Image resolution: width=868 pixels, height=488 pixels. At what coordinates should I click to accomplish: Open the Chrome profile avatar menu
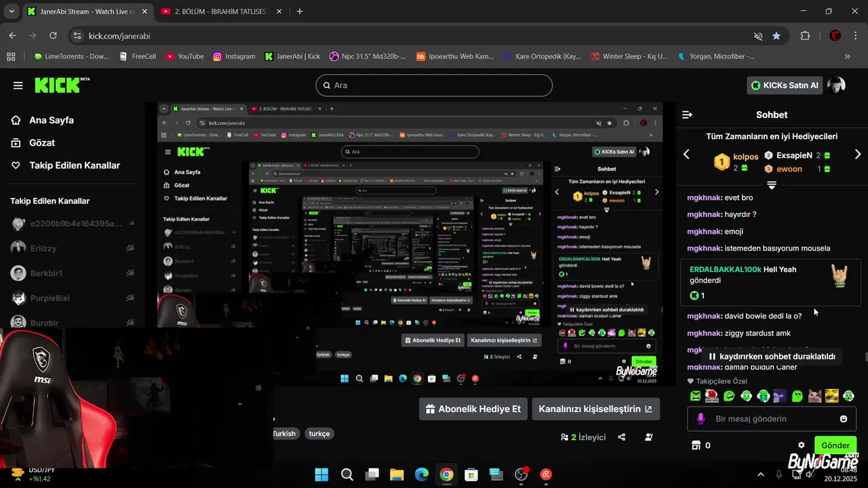coord(835,36)
